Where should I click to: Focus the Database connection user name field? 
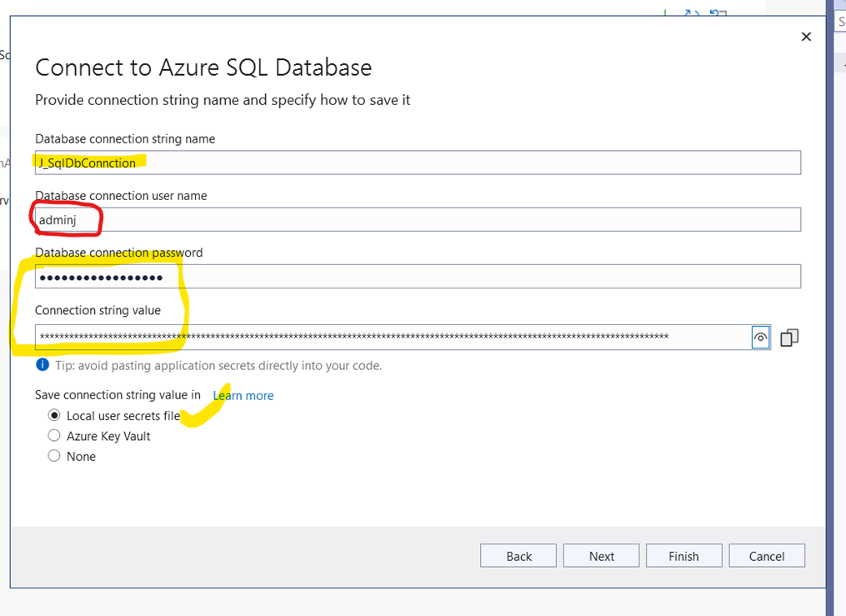[x=418, y=219]
